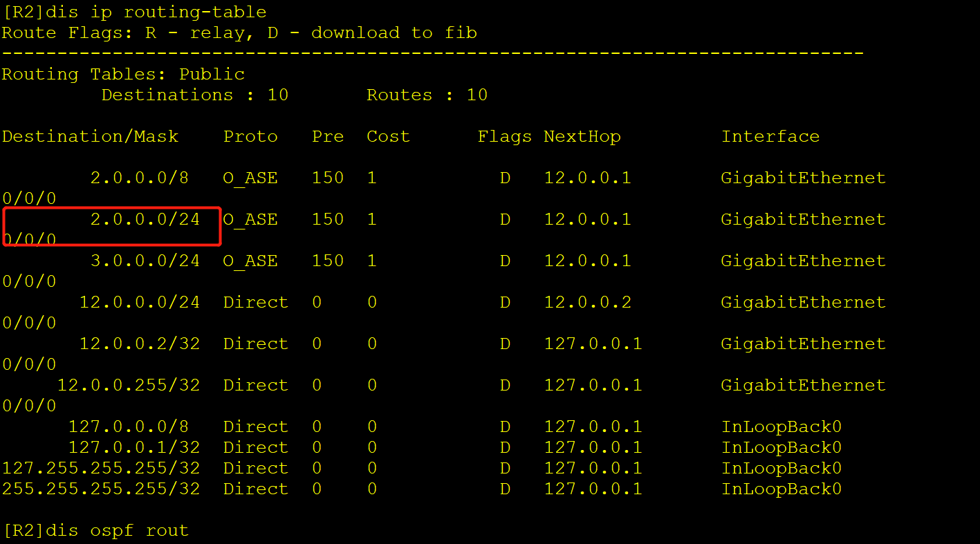Click the destination 12.0.0.255/32
The image size is (980, 544).
(x=128, y=385)
